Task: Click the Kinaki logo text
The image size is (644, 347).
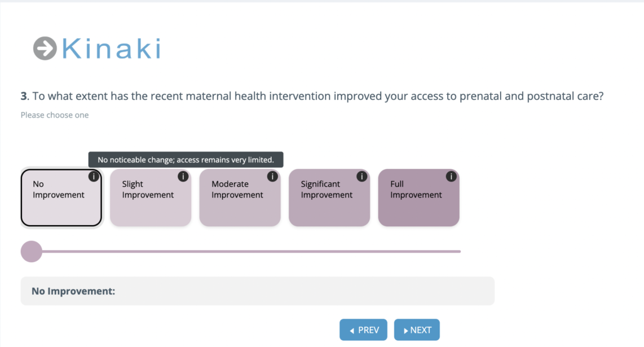Action: [x=111, y=49]
